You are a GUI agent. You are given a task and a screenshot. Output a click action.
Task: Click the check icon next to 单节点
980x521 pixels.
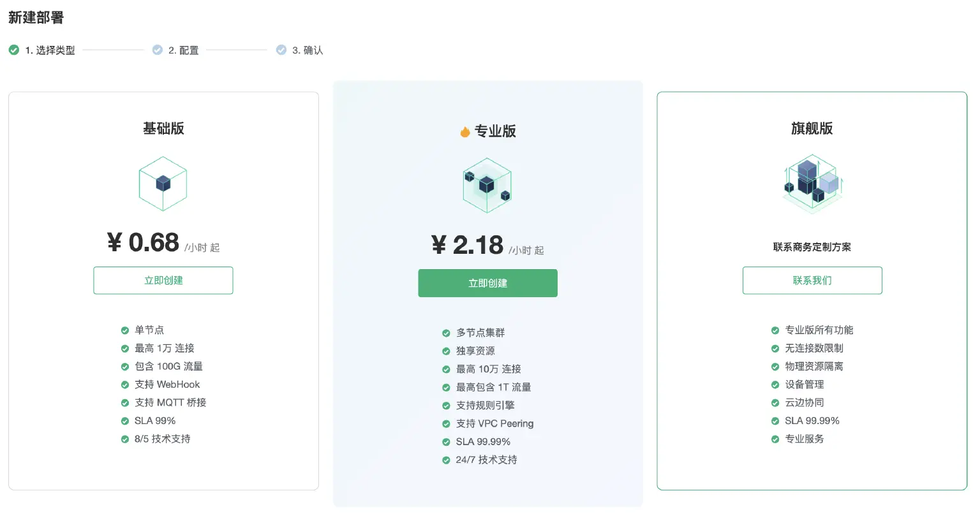tap(125, 330)
